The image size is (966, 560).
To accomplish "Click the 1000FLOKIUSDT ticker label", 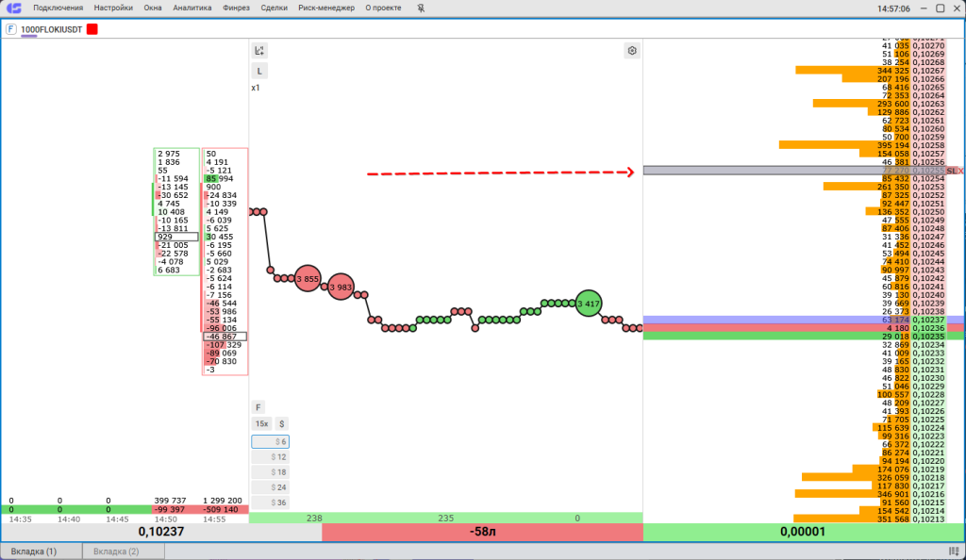I will point(51,29).
